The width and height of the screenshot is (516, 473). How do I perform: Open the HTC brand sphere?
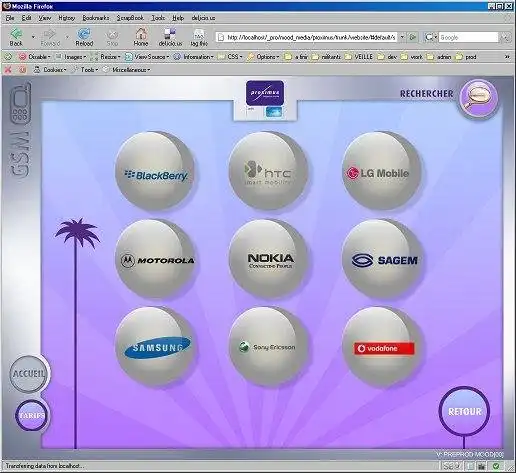tap(269, 171)
